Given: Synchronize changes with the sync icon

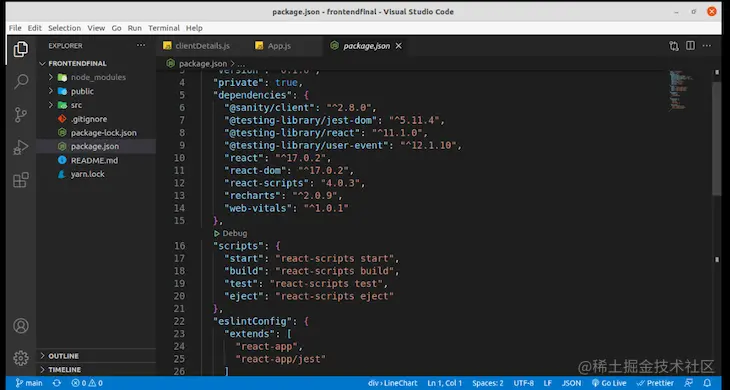Looking at the screenshot, I should pos(57,383).
